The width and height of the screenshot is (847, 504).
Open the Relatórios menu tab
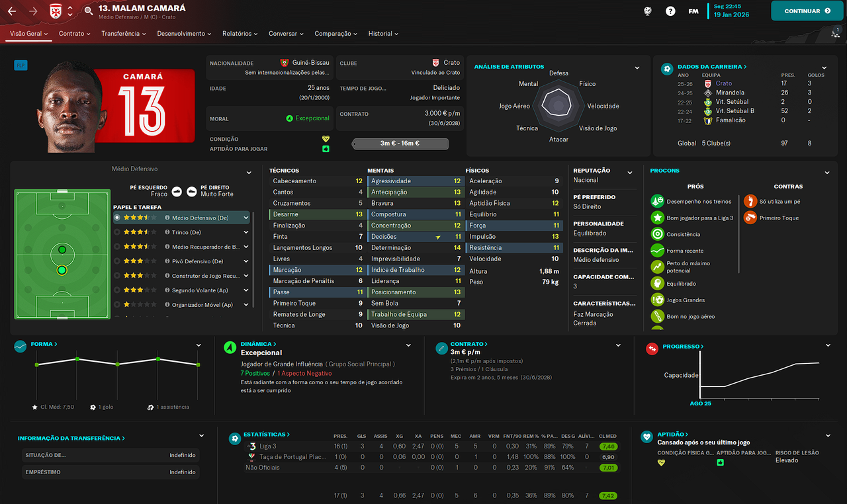[x=240, y=34]
